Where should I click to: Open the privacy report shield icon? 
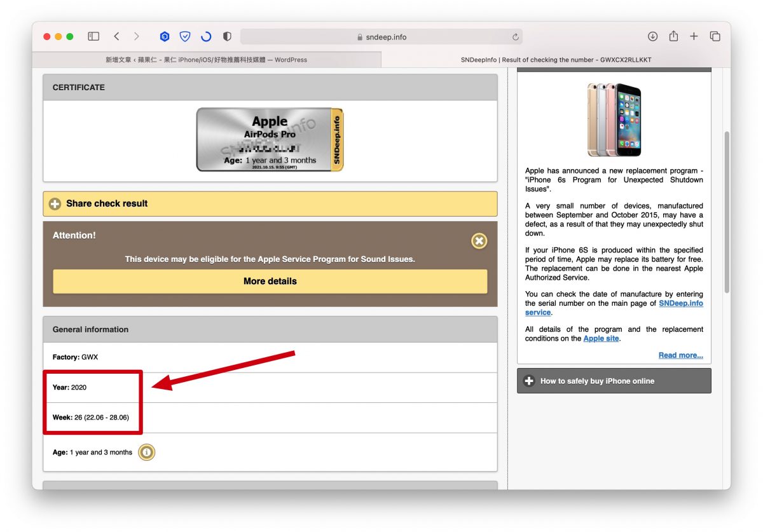pos(227,37)
